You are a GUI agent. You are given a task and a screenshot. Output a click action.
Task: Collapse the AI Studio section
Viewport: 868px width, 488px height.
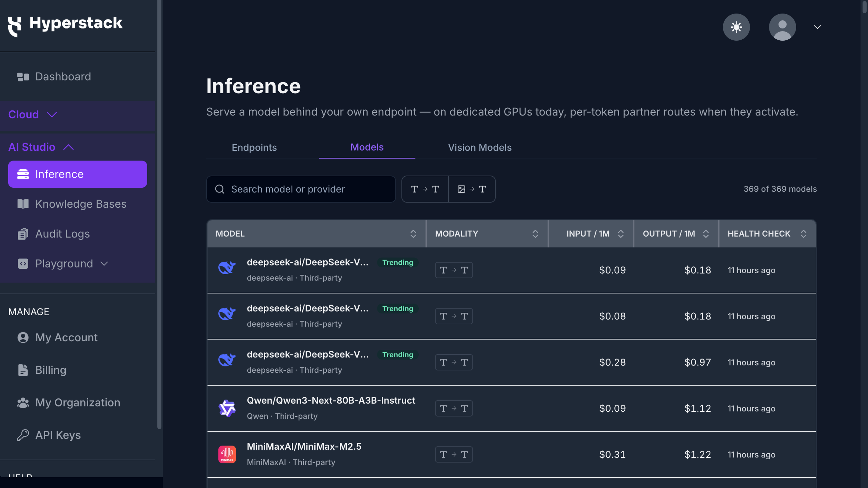click(68, 147)
